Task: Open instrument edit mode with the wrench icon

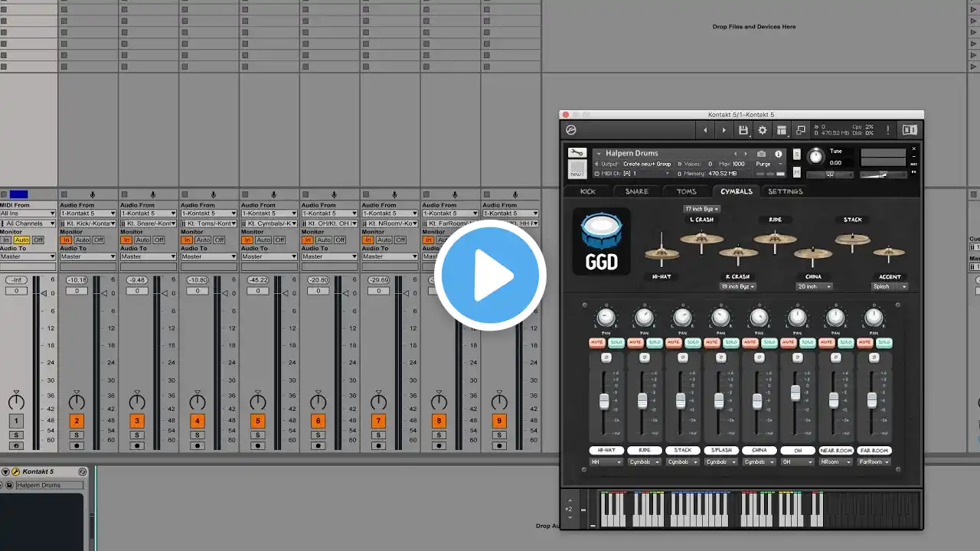Action: click(577, 153)
